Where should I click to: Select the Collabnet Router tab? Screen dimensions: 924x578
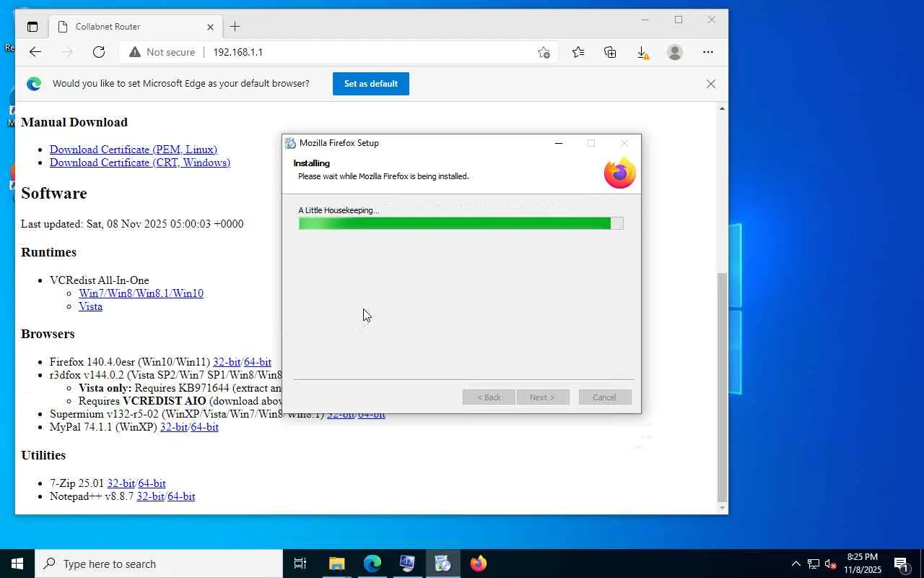coord(136,27)
